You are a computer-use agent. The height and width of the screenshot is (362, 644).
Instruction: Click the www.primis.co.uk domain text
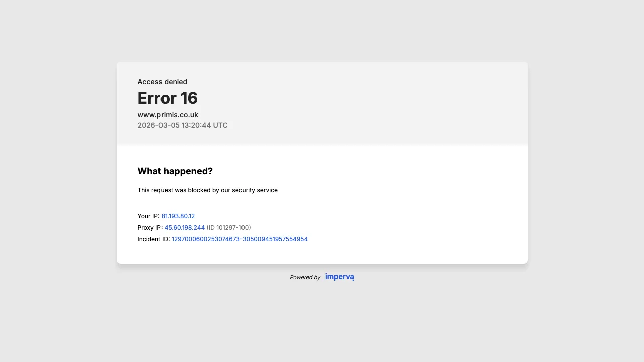168,115
